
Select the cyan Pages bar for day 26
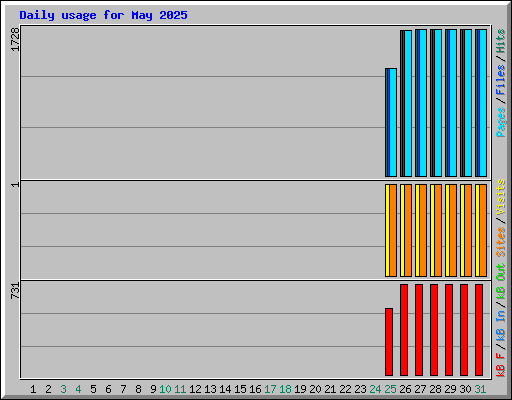tap(408, 103)
